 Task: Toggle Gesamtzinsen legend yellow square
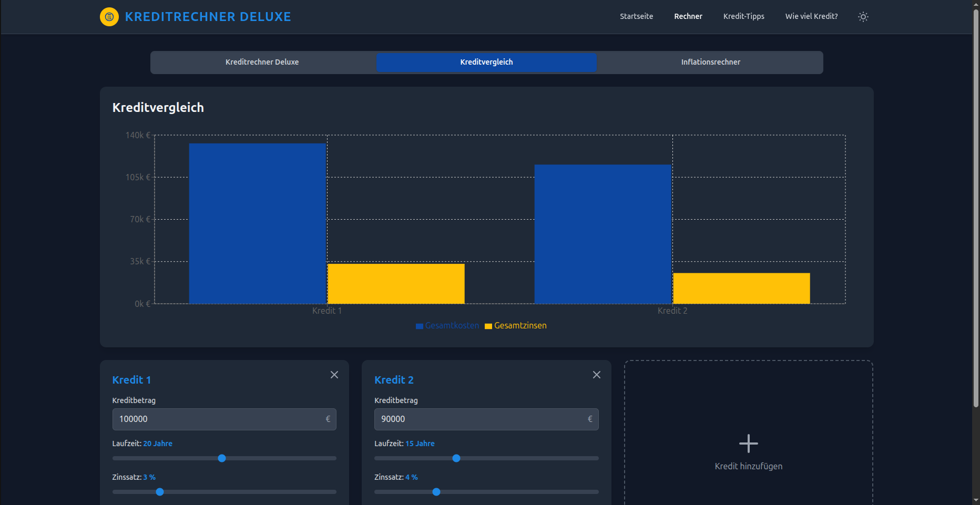(488, 326)
